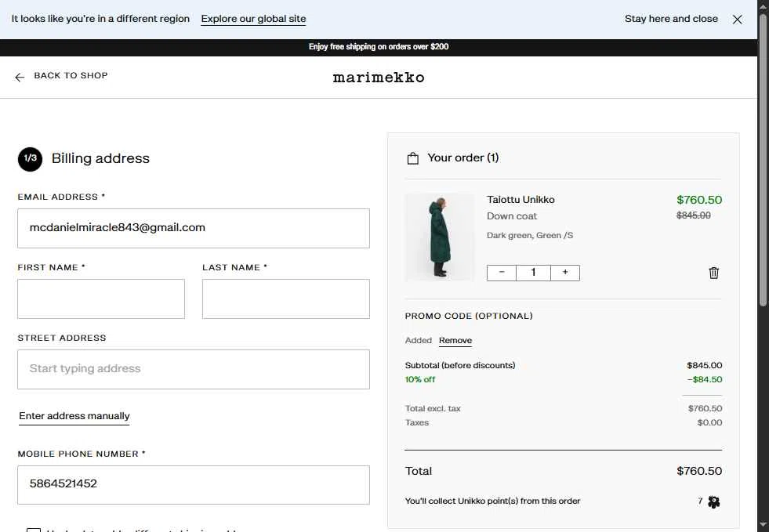Decrease coat quantity with minus button
The image size is (769, 532).
click(501, 273)
